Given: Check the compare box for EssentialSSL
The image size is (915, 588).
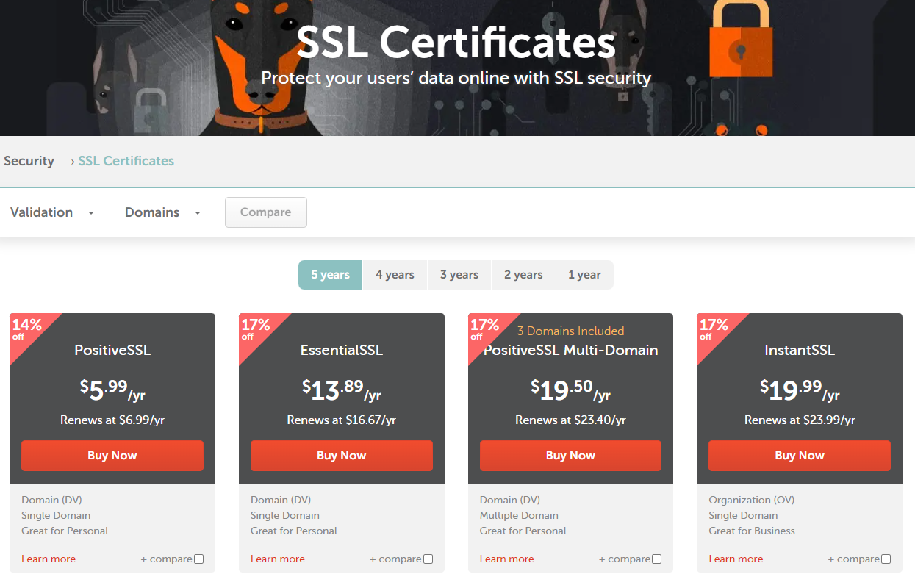Looking at the screenshot, I should point(427,559).
